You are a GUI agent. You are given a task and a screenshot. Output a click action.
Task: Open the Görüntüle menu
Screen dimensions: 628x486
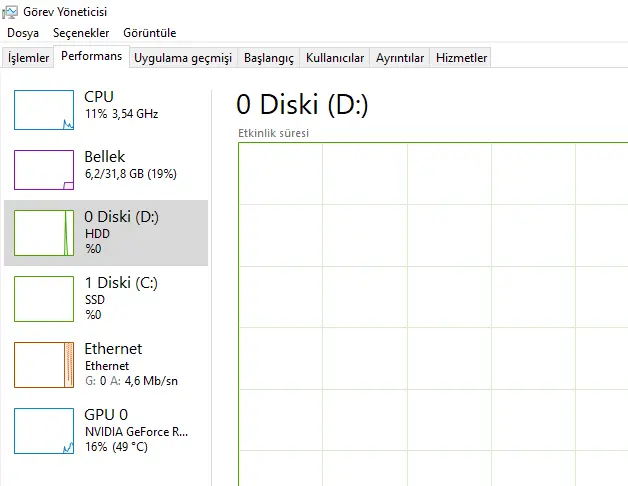(x=149, y=33)
